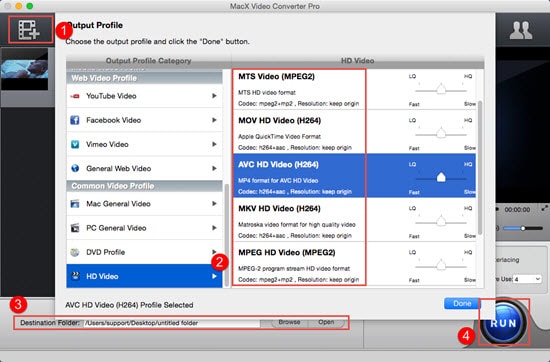Click the Common Video Profile header

pyautogui.click(x=144, y=186)
